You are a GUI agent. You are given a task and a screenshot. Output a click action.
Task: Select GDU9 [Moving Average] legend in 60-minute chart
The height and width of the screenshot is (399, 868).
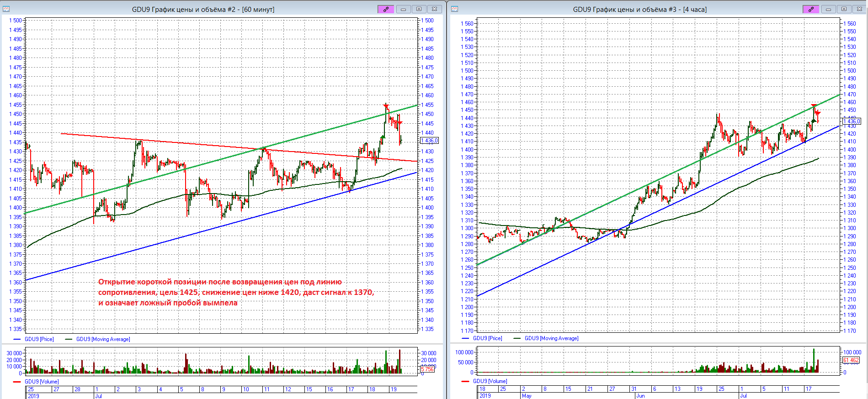[x=103, y=339]
